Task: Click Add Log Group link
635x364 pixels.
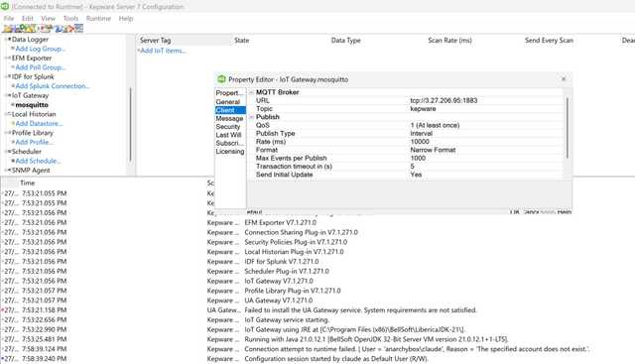Action: pos(40,49)
